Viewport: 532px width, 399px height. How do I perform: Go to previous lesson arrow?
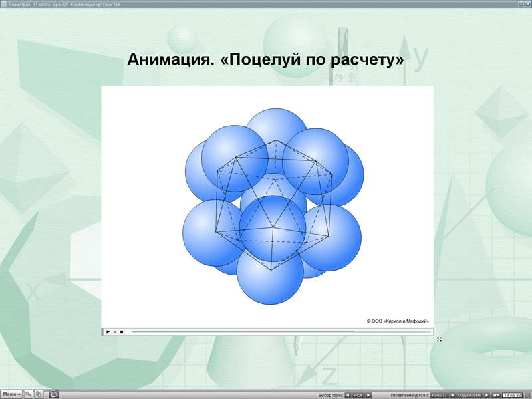(x=348, y=395)
